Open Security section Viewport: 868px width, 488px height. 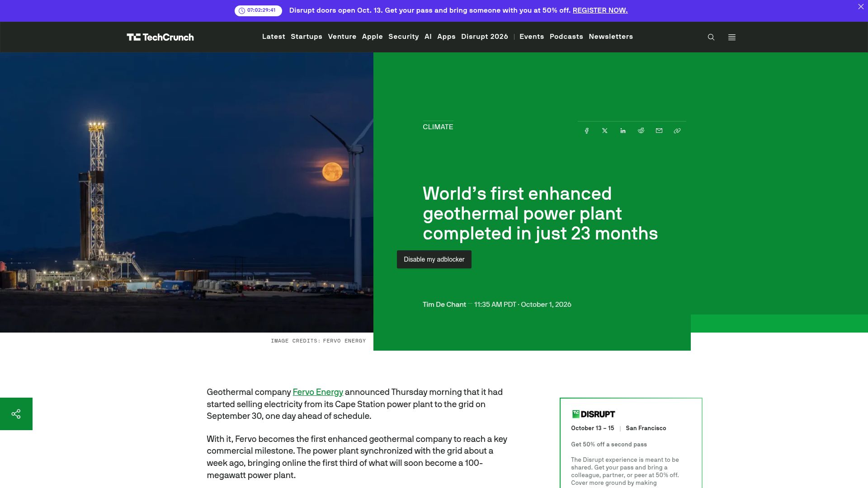(404, 37)
